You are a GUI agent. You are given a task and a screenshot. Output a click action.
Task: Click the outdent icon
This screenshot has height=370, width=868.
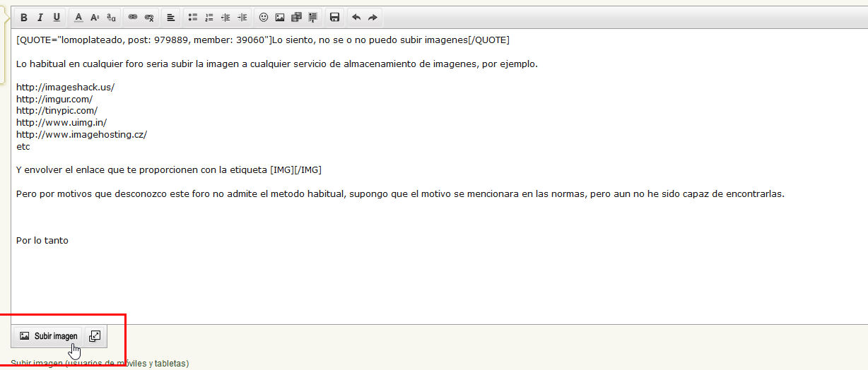coord(225,17)
